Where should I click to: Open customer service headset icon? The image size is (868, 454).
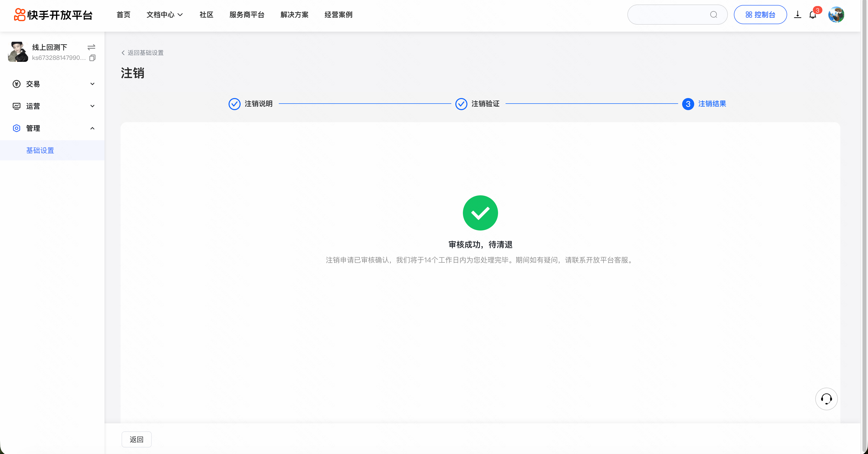tap(826, 399)
